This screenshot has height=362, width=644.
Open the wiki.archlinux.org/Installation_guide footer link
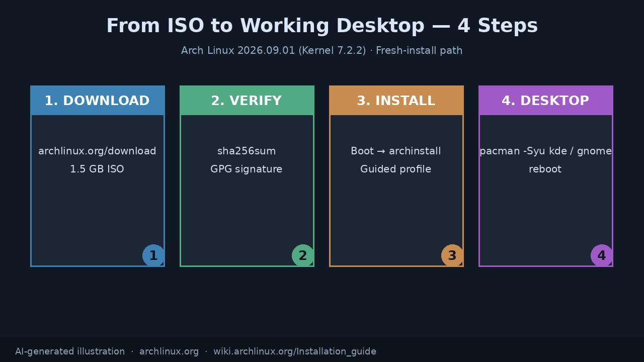coord(295,352)
